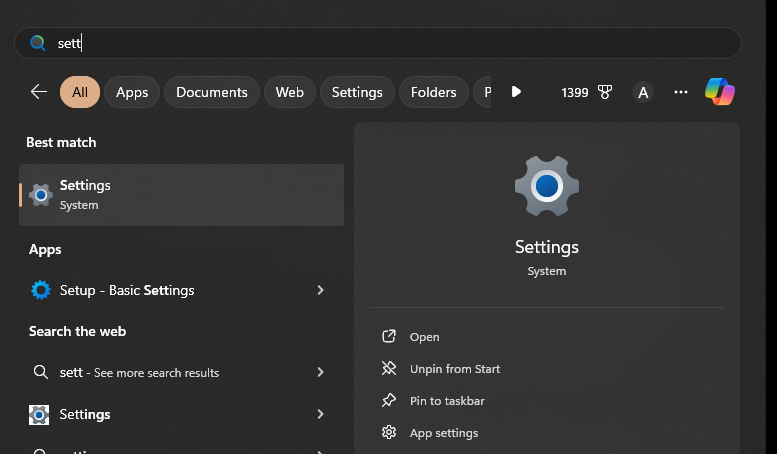777x454 pixels.
Task: Expand the 'sett' web result chevron
Action: click(321, 372)
